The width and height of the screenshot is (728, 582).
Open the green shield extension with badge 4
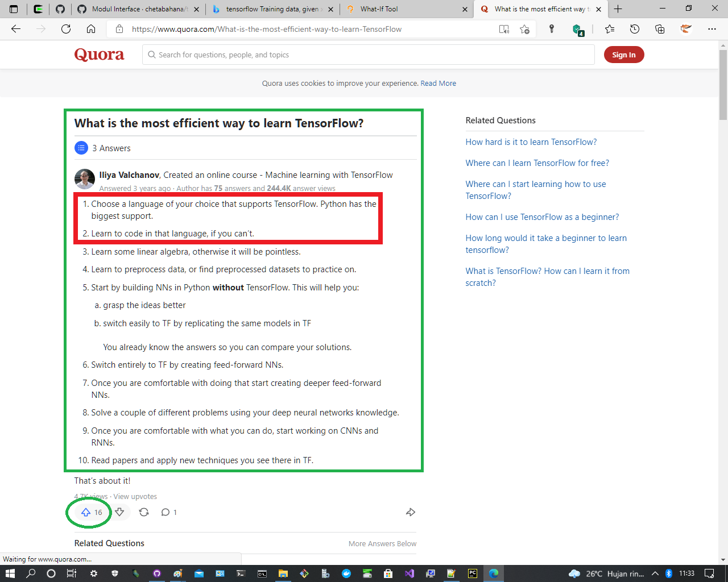(577, 30)
